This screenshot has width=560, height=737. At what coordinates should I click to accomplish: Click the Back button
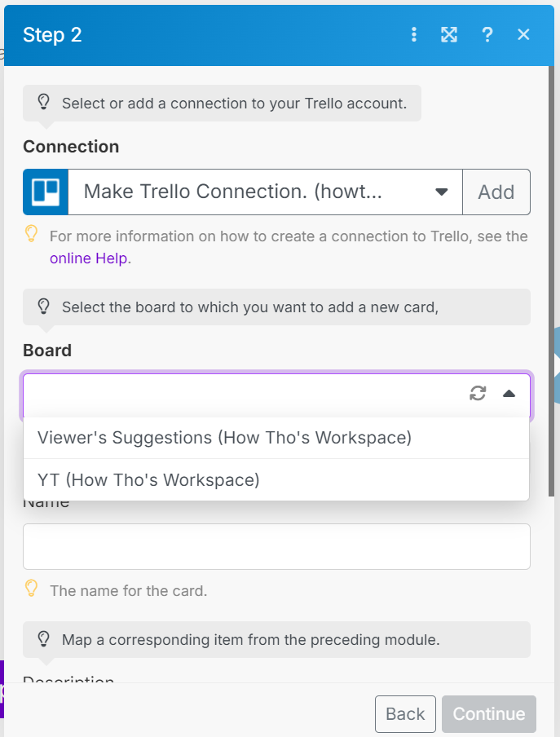(x=405, y=713)
